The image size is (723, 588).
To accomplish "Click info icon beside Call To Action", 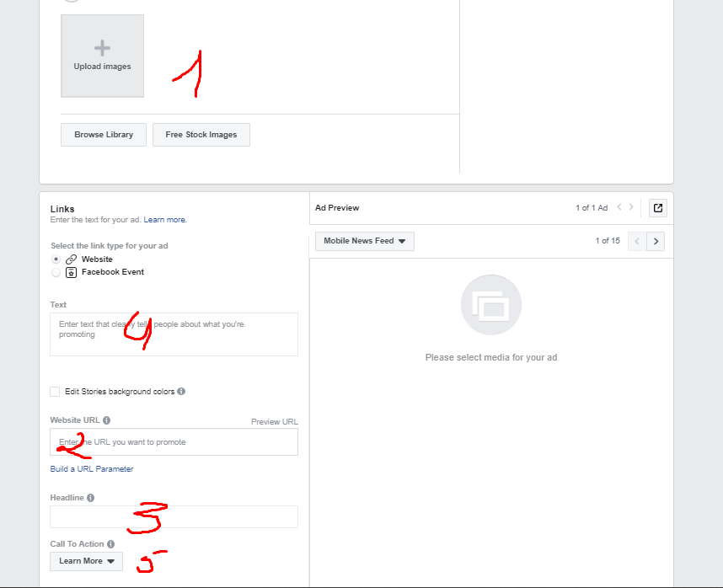I will (x=110, y=544).
